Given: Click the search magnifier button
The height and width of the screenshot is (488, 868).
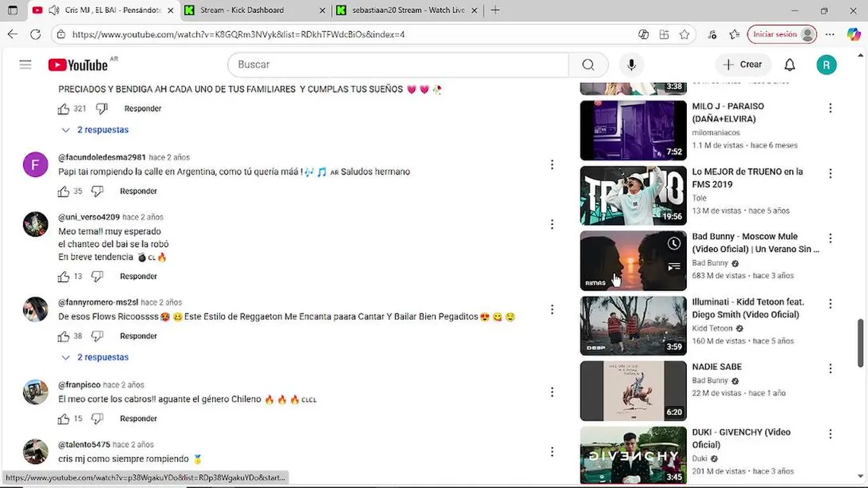Looking at the screenshot, I should pos(588,64).
